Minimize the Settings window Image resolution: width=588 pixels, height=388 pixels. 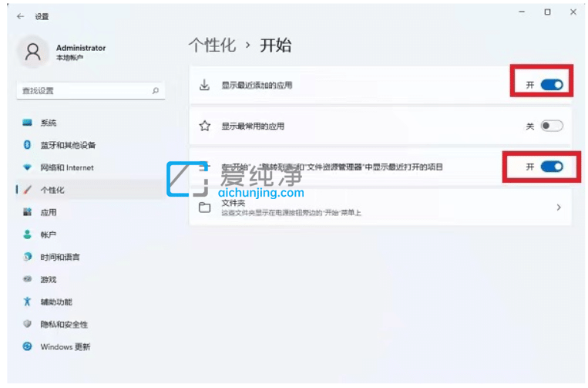pyautogui.click(x=522, y=12)
